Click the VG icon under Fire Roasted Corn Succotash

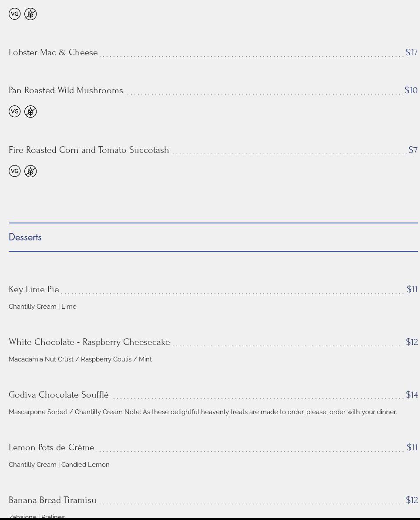tap(15, 171)
